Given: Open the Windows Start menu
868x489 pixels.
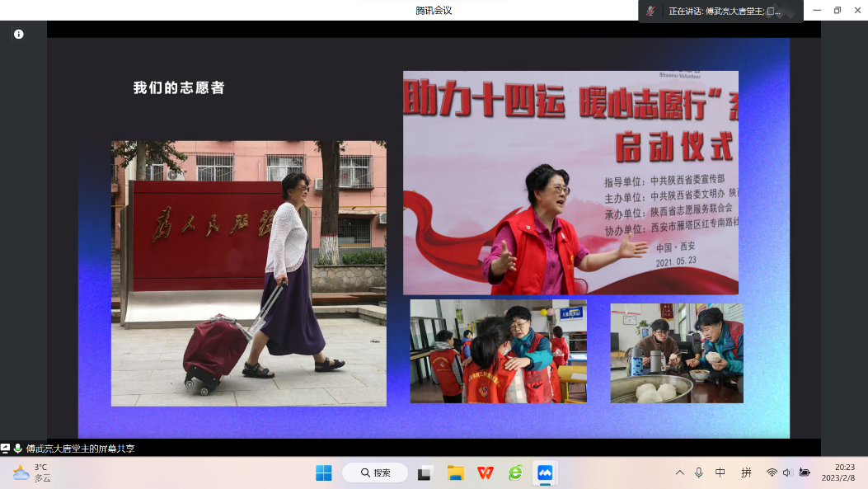Looking at the screenshot, I should click(x=324, y=473).
